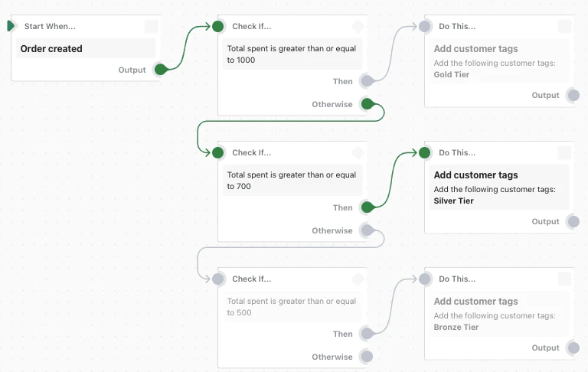Image resolution: width=588 pixels, height=372 pixels.
Task: Open the condition 'greater than or equal to 700'
Action: tap(292, 181)
